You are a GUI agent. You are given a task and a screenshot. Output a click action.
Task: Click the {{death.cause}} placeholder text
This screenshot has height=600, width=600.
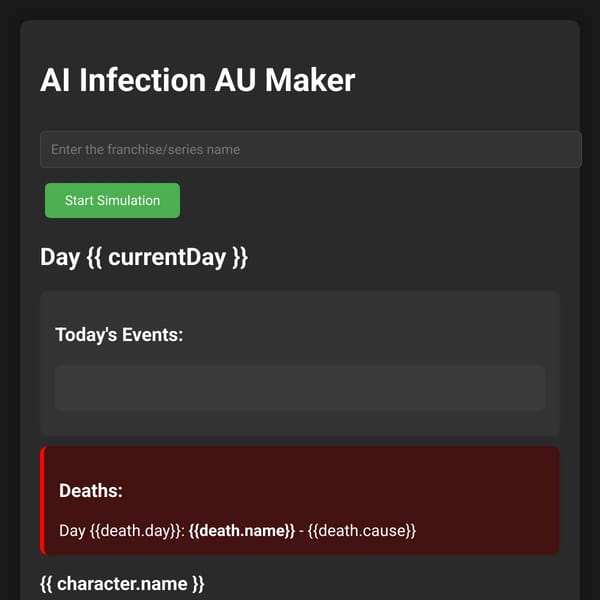tap(362, 531)
